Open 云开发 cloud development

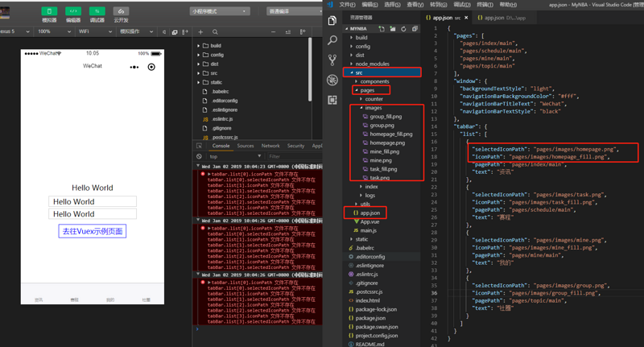tap(122, 11)
